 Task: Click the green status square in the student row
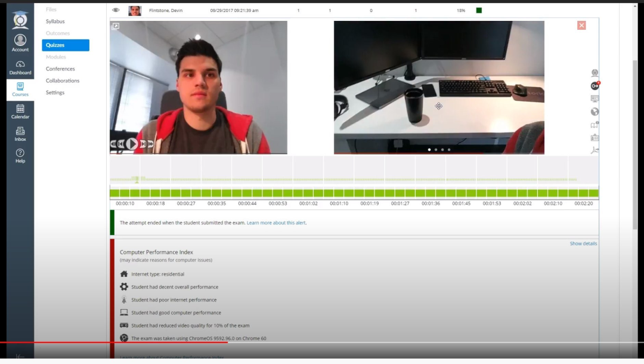479,10
